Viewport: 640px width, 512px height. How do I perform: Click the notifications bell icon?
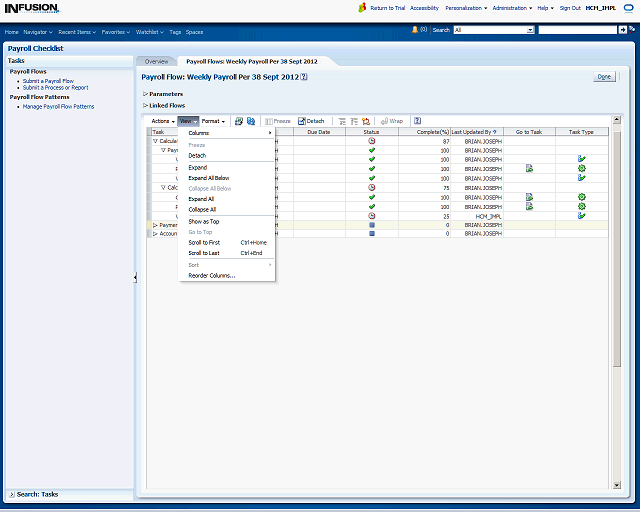[x=415, y=29]
